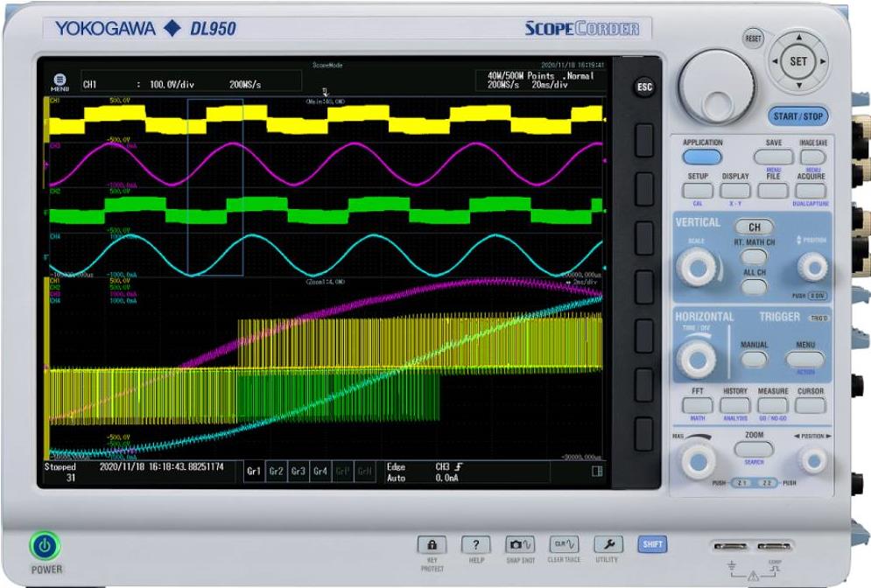871x588 pixels.
Task: Toggle the KEY PROTECT lock key
Action: (x=432, y=545)
